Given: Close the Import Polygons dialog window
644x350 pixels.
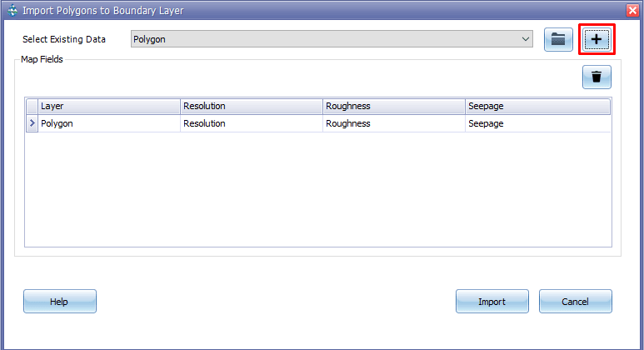Looking at the screenshot, I should (632, 10).
